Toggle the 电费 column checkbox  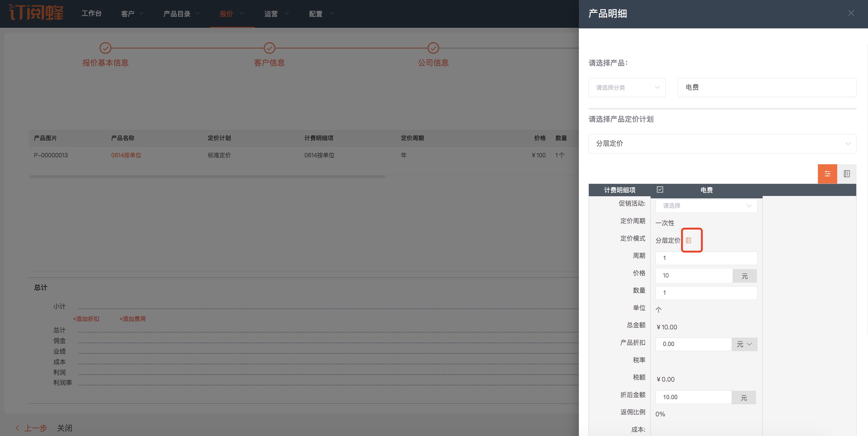660,190
